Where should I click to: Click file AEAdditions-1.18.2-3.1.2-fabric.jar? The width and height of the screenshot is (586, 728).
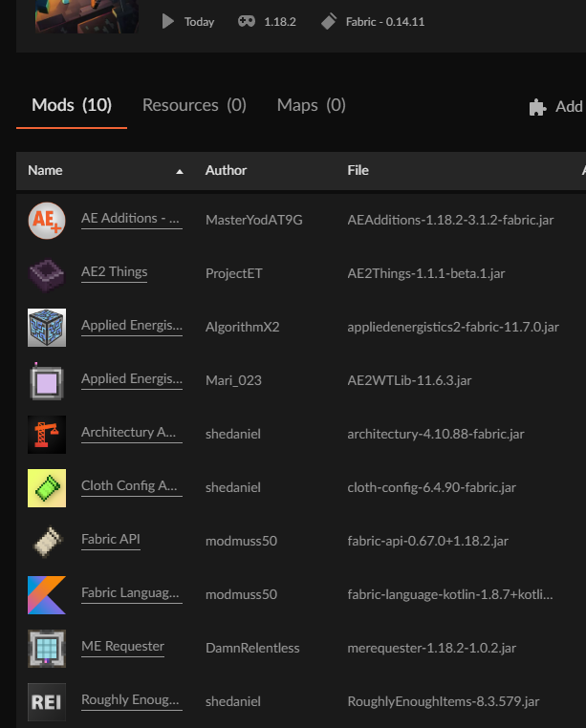click(450, 220)
